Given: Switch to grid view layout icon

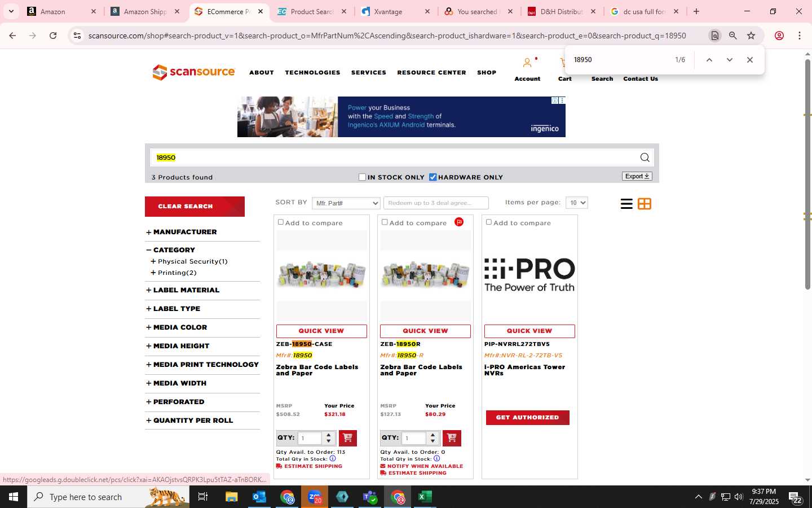Looking at the screenshot, I should [645, 204].
